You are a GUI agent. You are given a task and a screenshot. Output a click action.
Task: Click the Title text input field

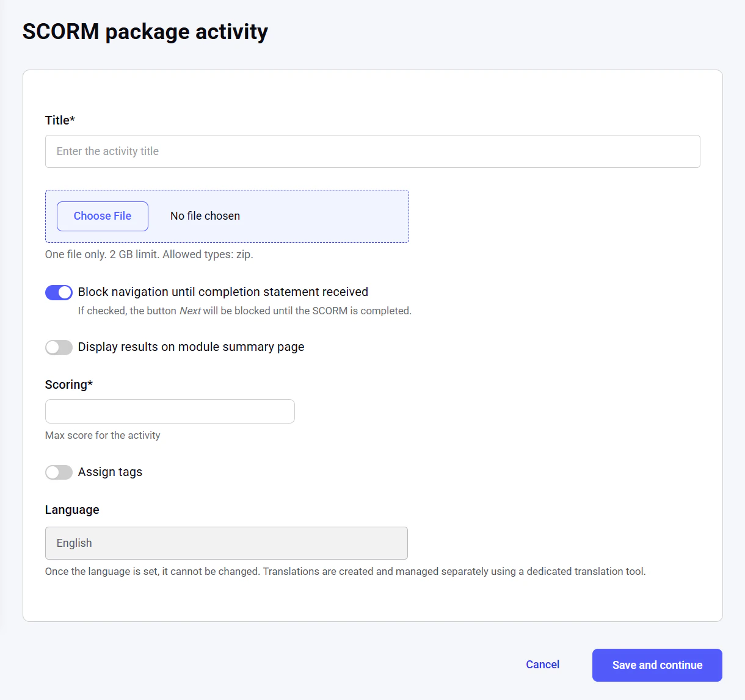coord(372,151)
